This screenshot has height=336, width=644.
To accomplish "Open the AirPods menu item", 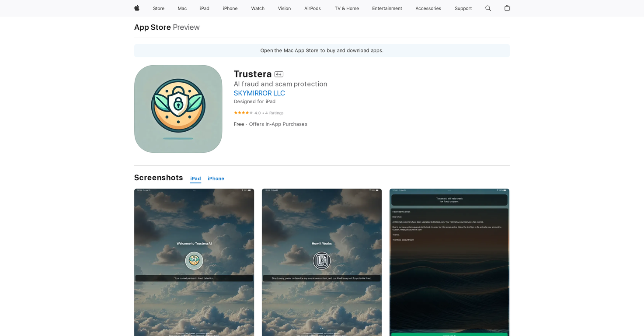I will pos(312,8).
